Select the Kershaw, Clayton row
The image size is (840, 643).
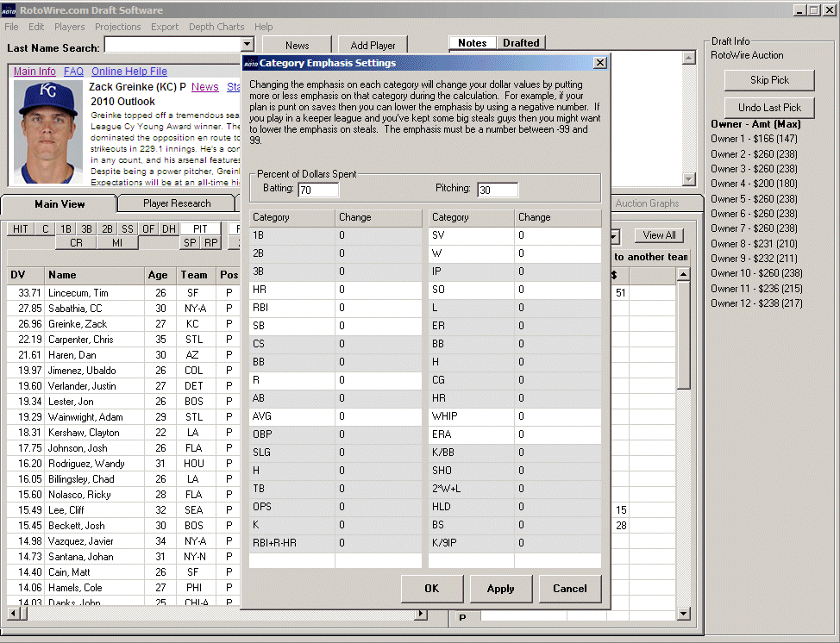tap(123, 433)
